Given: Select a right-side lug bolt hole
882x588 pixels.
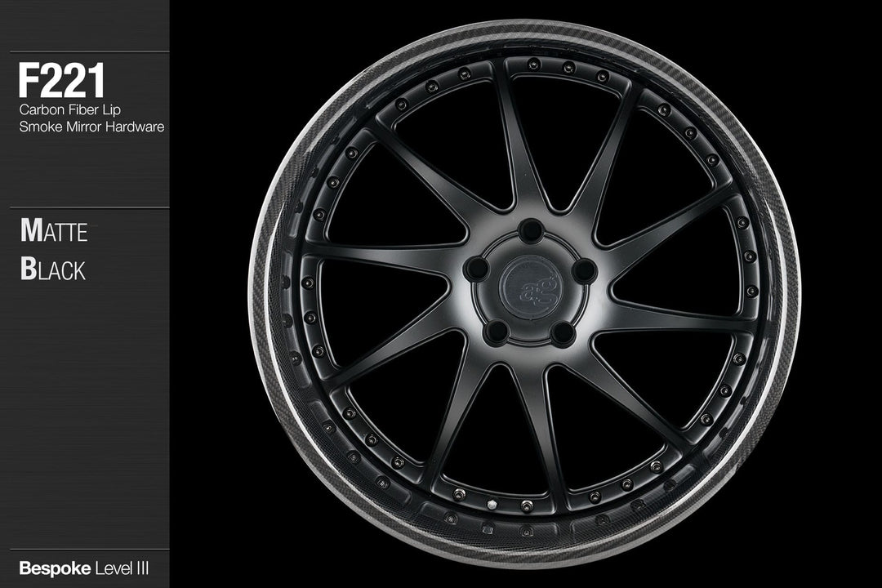Looking at the screenshot, I should pyautogui.click(x=586, y=270).
